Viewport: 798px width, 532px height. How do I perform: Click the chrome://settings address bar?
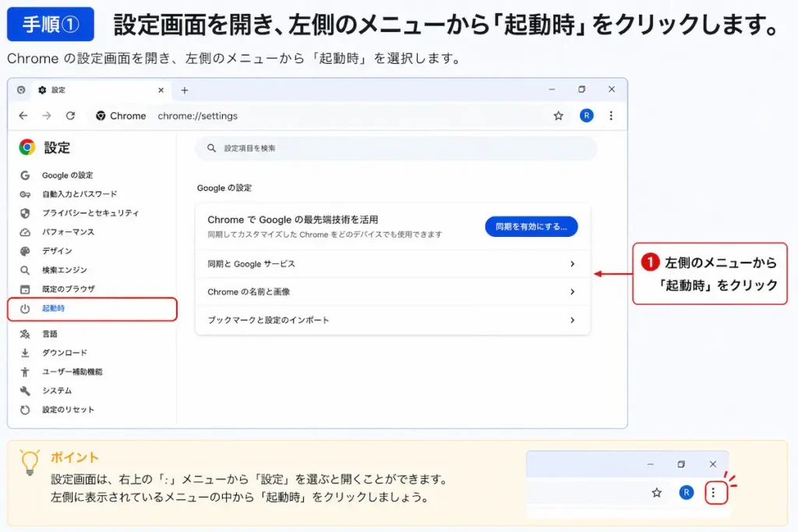pyautogui.click(x=197, y=116)
